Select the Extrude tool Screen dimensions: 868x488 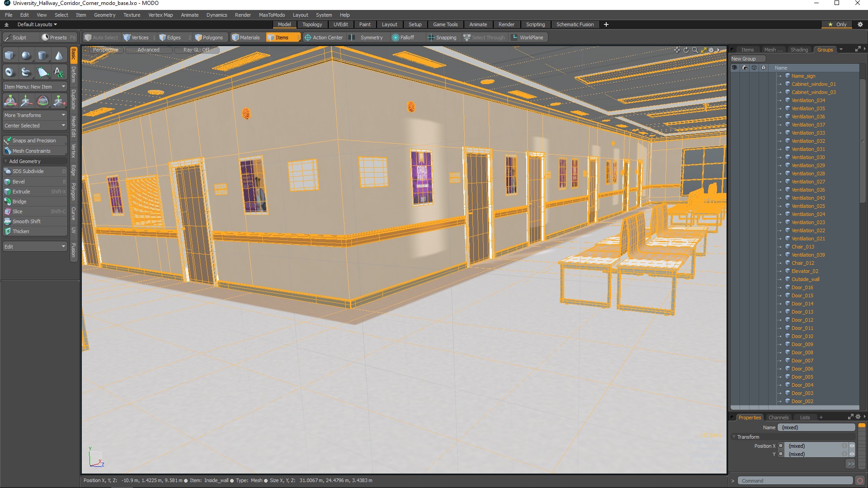pyautogui.click(x=21, y=191)
